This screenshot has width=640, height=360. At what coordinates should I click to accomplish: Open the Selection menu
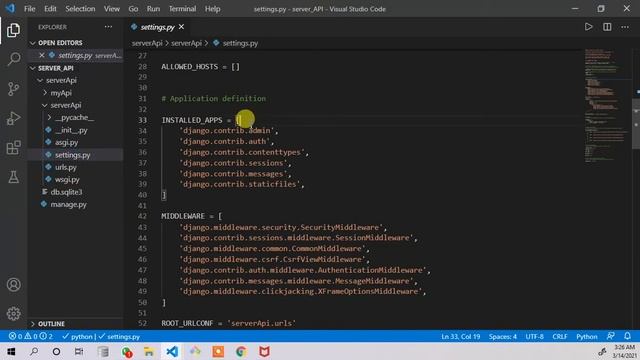click(80, 9)
